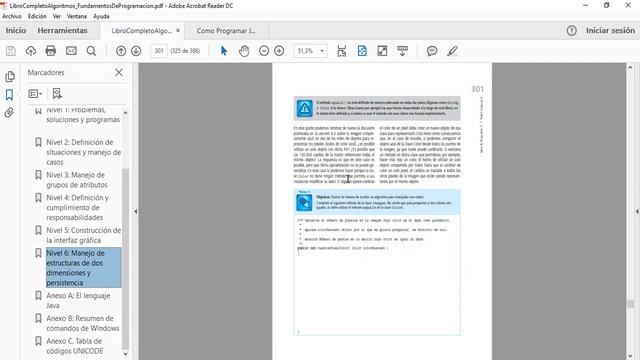This screenshot has width=640, height=360.
Task: Open the search magnifier tool
Action: coord(91,51)
